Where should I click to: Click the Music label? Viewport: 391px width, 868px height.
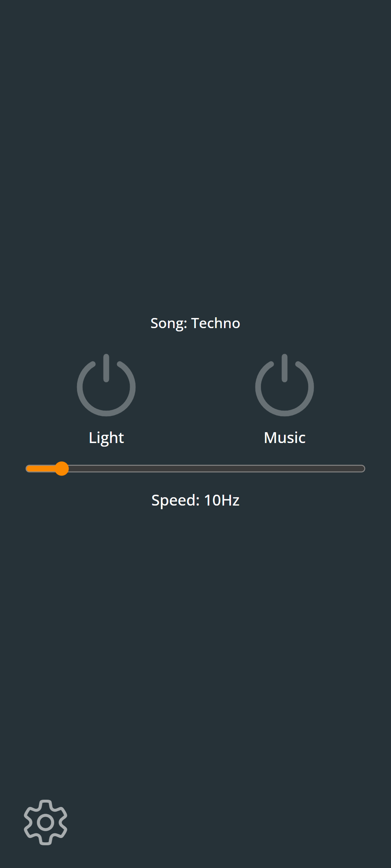tap(284, 437)
